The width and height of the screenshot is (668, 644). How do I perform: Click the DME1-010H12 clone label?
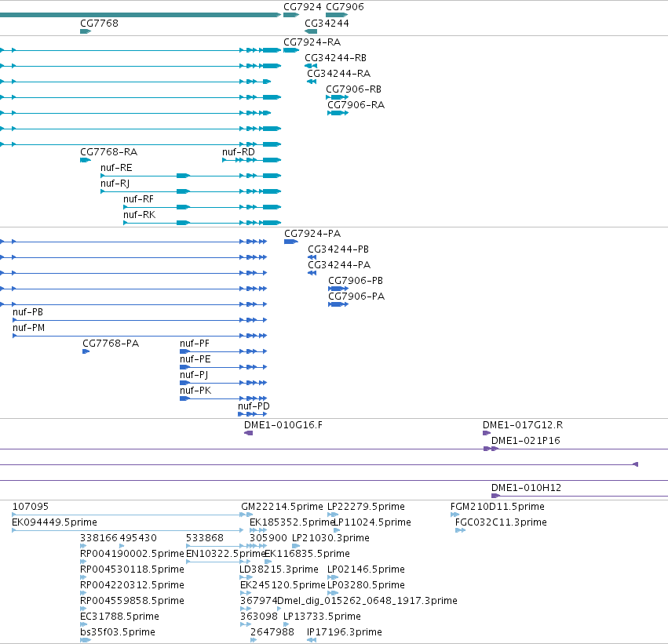tap(526, 488)
